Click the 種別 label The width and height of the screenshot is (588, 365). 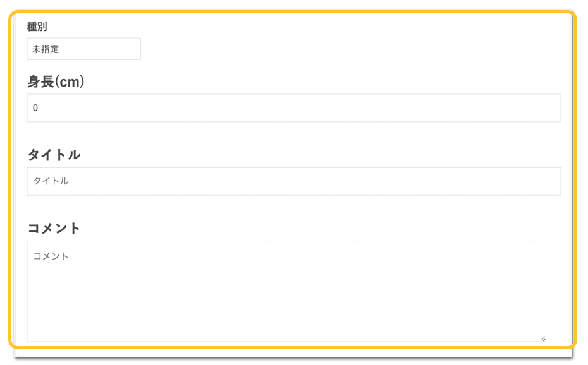coord(37,27)
